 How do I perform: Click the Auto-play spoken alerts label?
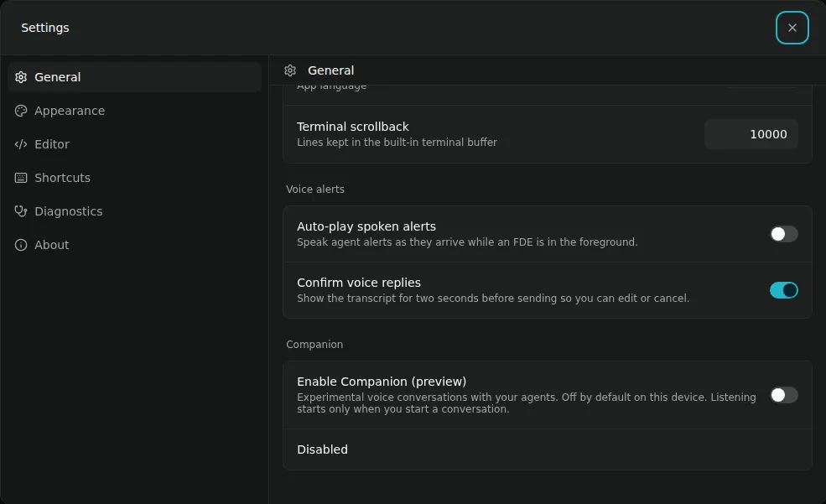click(x=366, y=226)
